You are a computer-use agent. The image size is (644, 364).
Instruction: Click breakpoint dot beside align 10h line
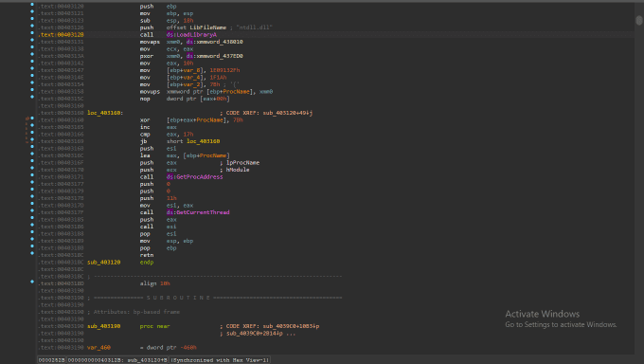[x=32, y=282]
